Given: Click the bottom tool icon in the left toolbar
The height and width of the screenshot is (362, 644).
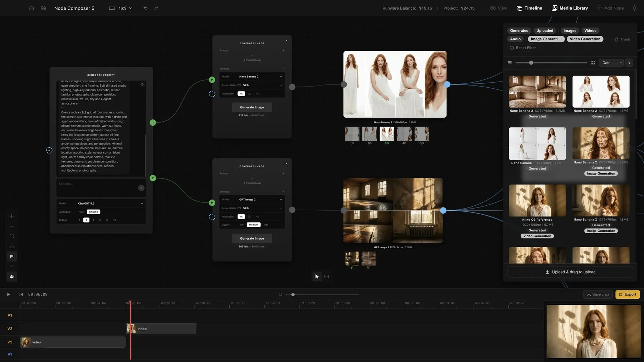Looking at the screenshot, I should (x=12, y=276).
